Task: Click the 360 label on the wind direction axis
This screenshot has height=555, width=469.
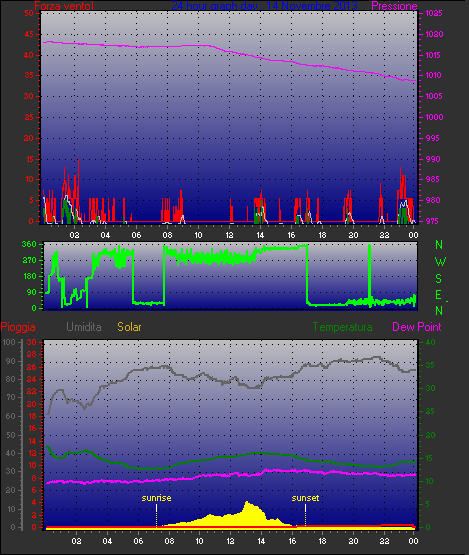Action: coord(29,244)
